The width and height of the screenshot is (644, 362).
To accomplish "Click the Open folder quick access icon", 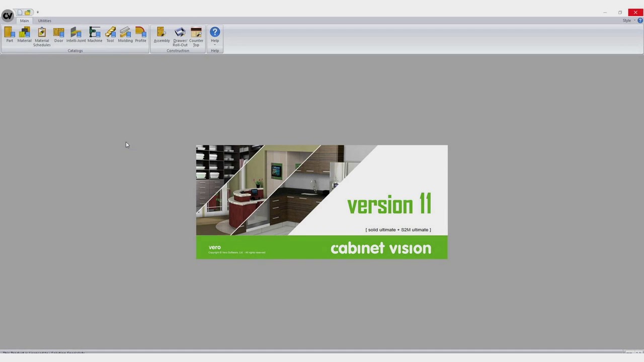I will tap(28, 12).
